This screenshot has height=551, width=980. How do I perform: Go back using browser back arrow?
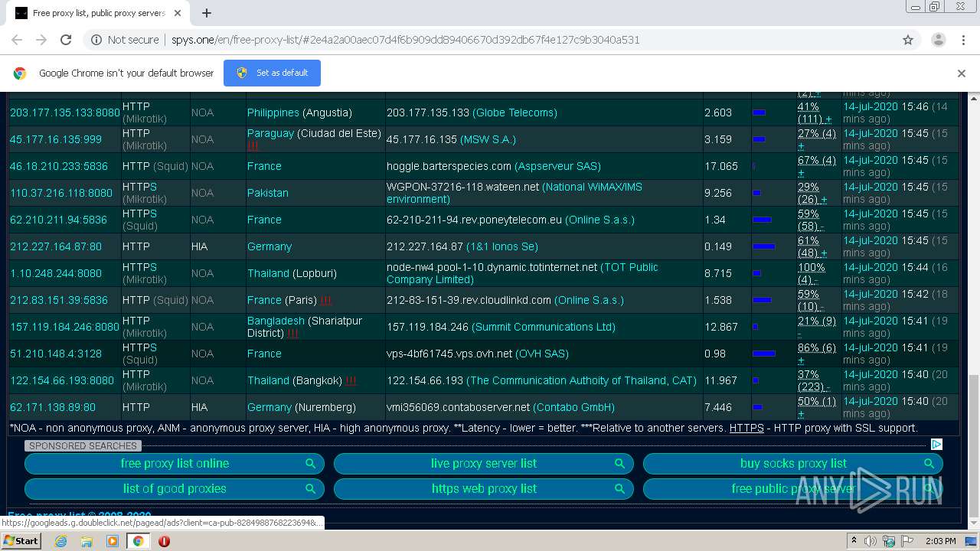pyautogui.click(x=17, y=40)
